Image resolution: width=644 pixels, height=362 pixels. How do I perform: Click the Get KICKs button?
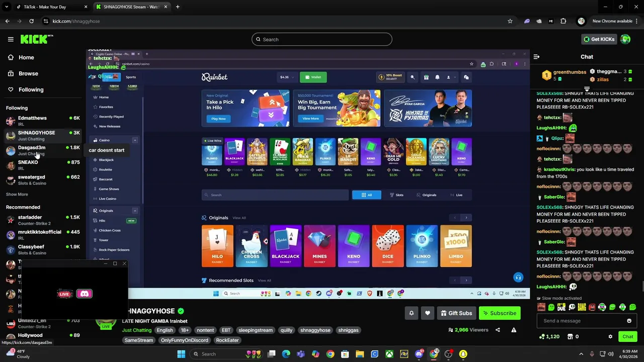pyautogui.click(x=599, y=39)
